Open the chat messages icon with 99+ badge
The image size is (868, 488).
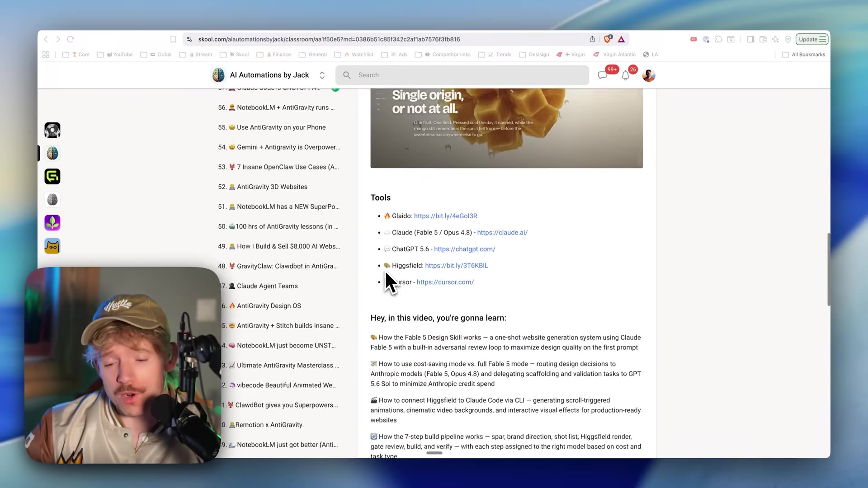coord(603,75)
